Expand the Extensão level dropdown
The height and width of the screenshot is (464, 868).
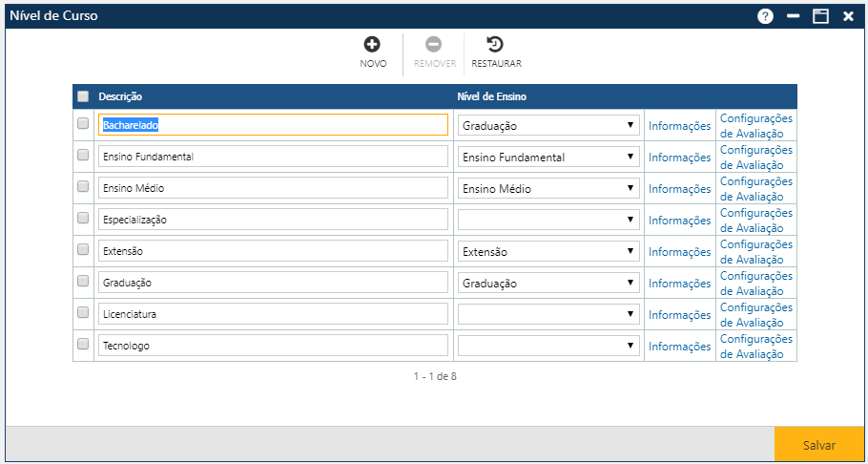click(548, 251)
